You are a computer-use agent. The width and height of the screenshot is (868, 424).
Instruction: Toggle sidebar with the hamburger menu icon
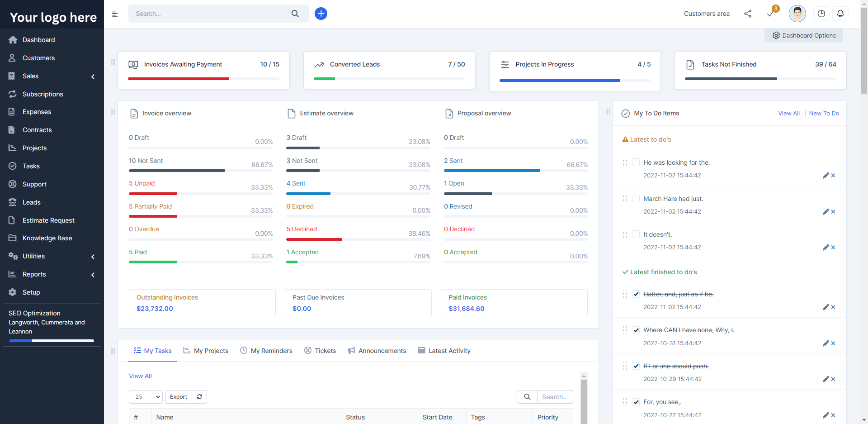coord(115,14)
